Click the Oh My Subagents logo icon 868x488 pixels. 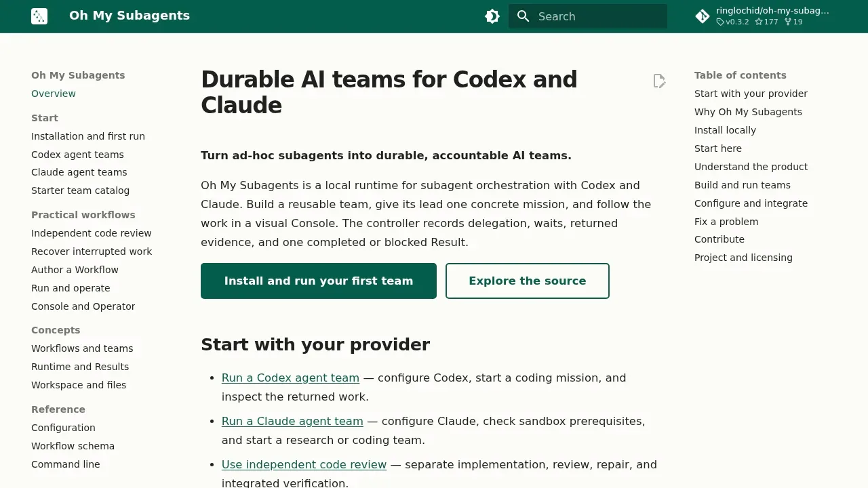[39, 16]
